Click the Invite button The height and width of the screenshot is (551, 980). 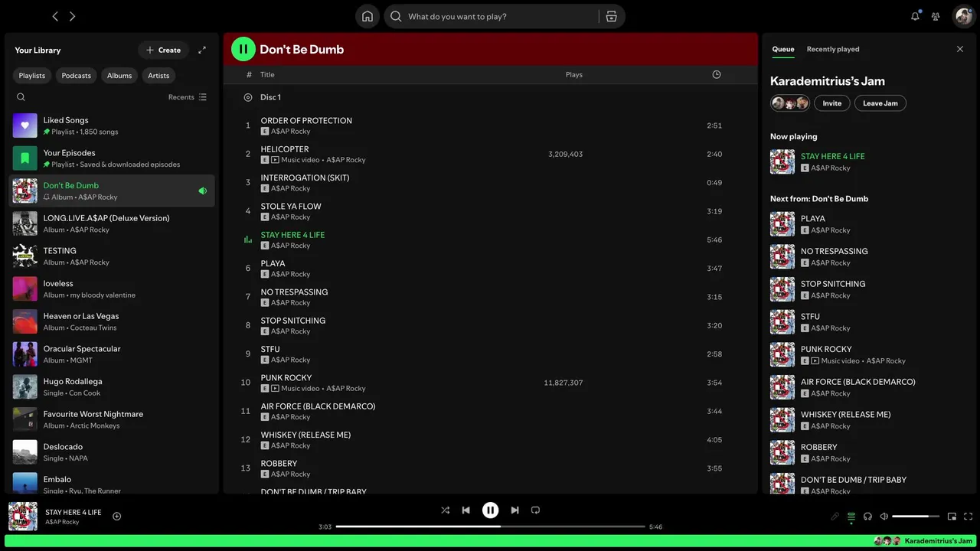pyautogui.click(x=831, y=103)
